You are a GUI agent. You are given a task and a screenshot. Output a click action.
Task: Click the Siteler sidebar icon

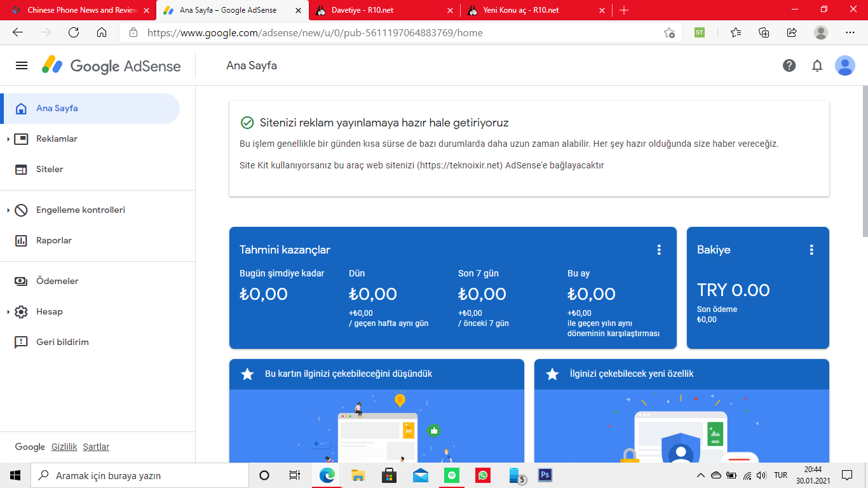pyautogui.click(x=21, y=169)
